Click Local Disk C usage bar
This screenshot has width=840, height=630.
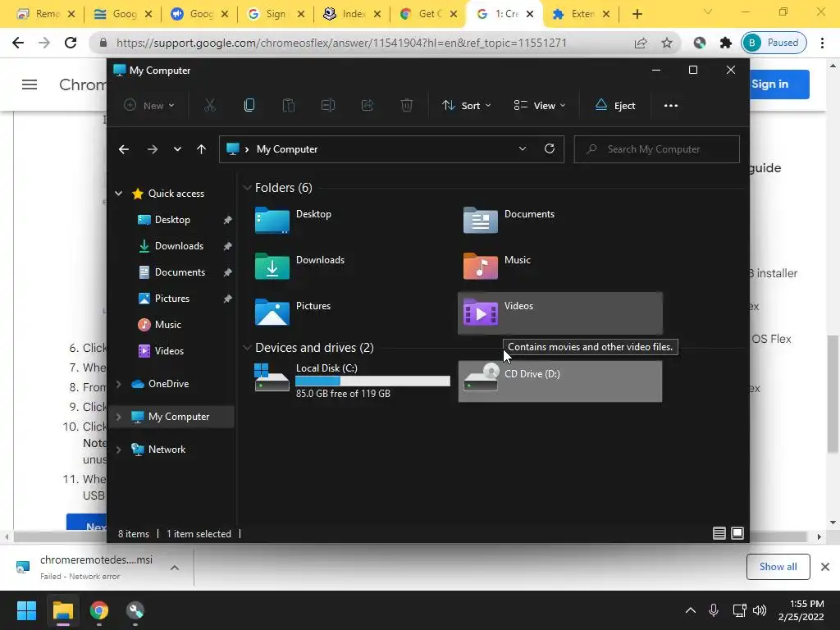[x=373, y=381]
